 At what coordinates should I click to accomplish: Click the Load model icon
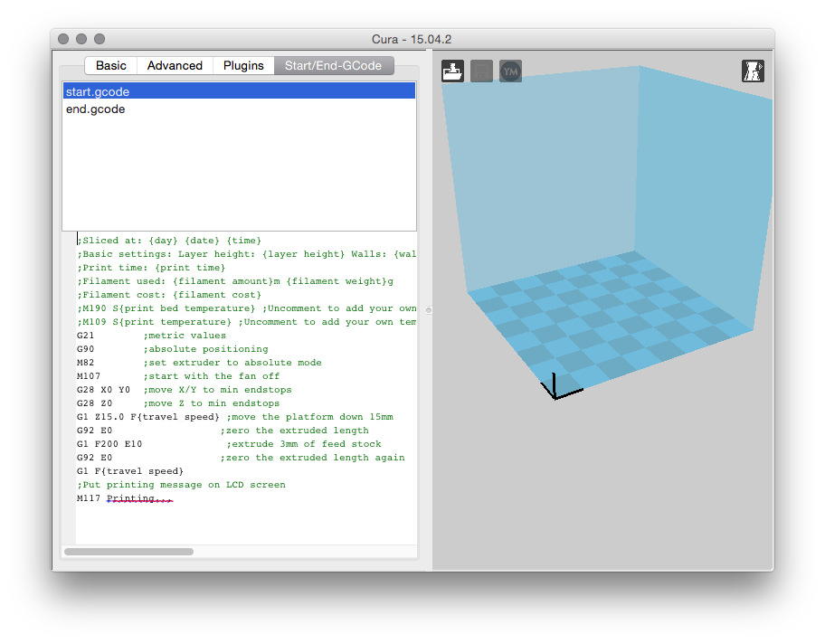452,71
